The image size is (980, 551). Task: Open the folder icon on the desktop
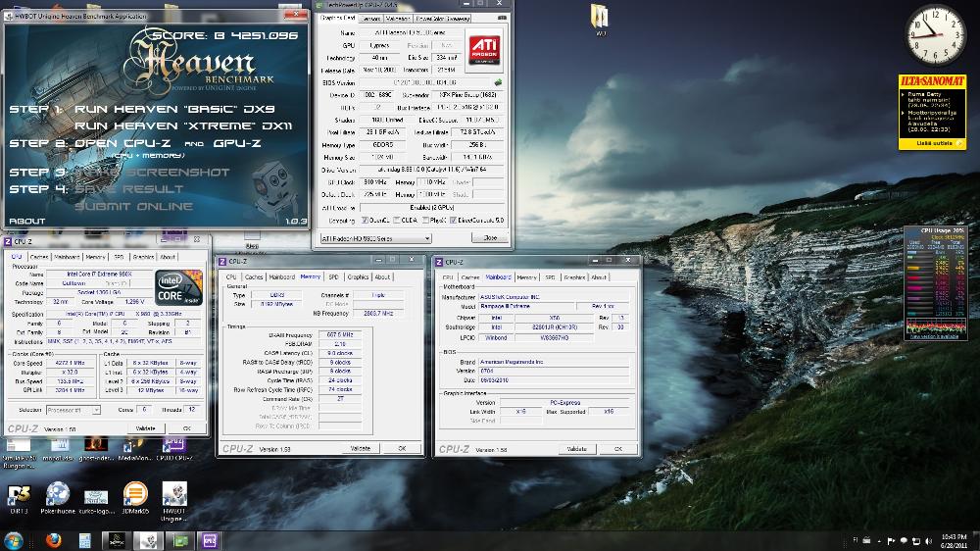tap(600, 19)
